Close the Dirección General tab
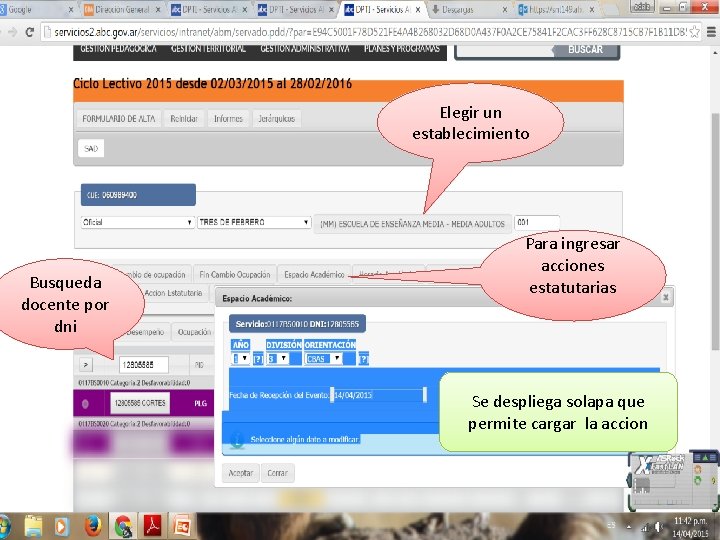The height and width of the screenshot is (540, 720). click(x=158, y=9)
